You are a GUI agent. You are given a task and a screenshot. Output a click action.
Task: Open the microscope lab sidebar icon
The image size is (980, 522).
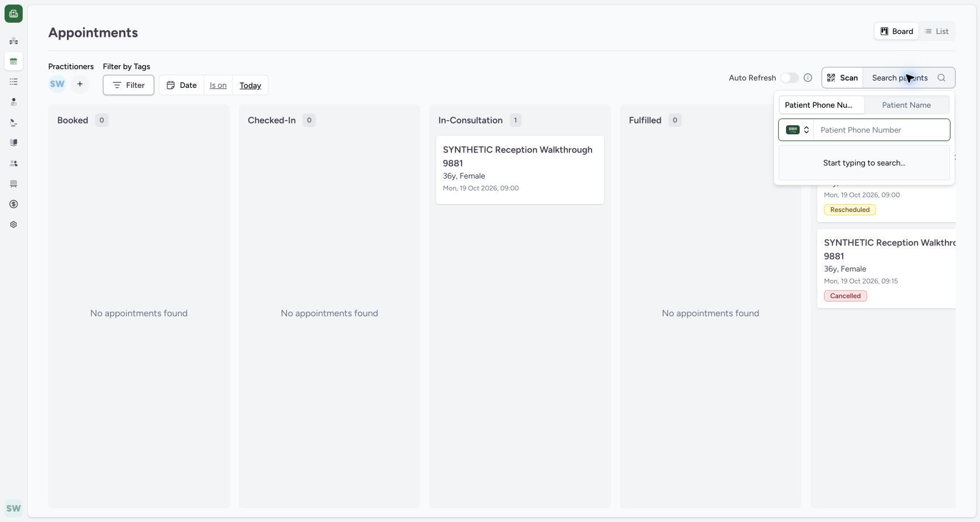(x=14, y=122)
